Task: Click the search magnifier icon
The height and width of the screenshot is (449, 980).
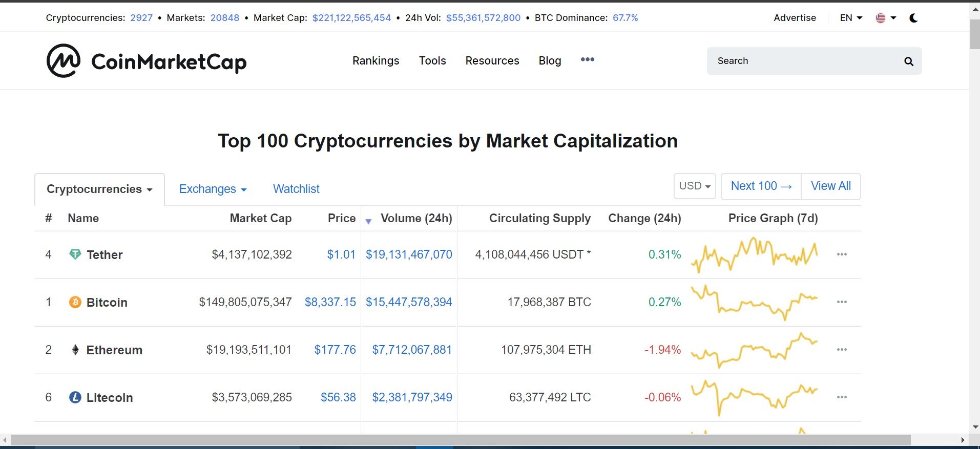Action: point(909,61)
